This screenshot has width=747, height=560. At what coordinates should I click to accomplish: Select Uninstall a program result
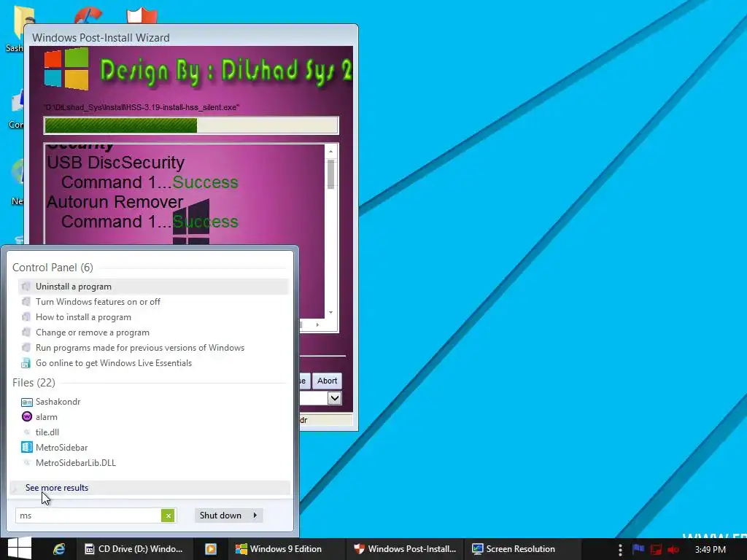point(153,286)
